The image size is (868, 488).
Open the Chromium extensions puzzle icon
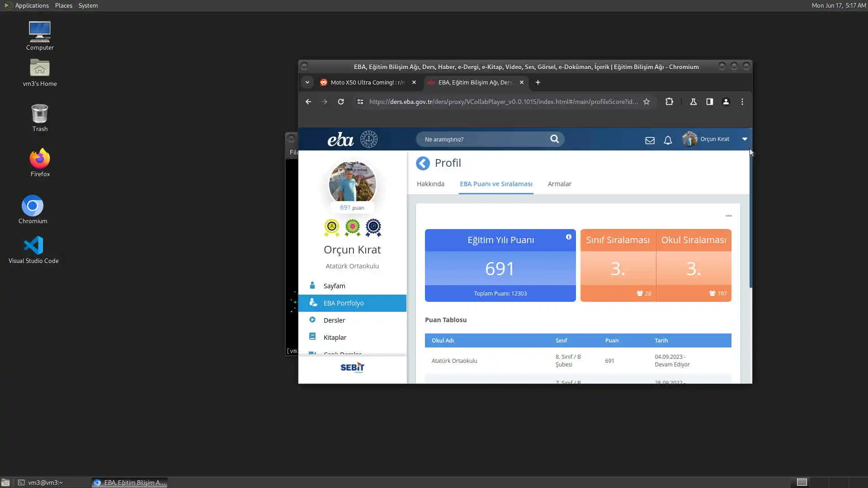(x=669, y=102)
